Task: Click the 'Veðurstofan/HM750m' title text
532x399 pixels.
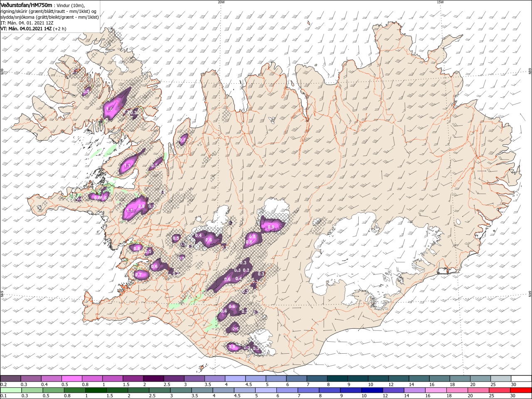Action: click(27, 5)
